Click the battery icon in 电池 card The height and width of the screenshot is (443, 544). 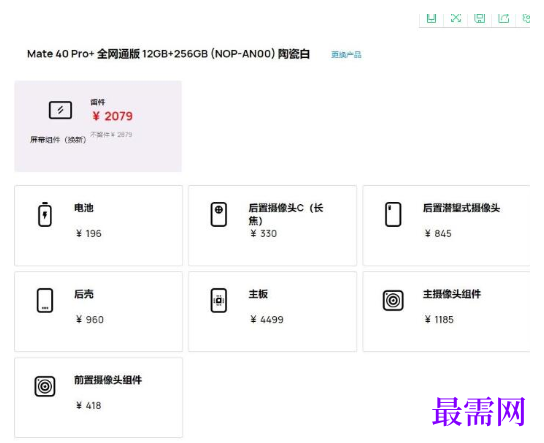[x=45, y=214]
